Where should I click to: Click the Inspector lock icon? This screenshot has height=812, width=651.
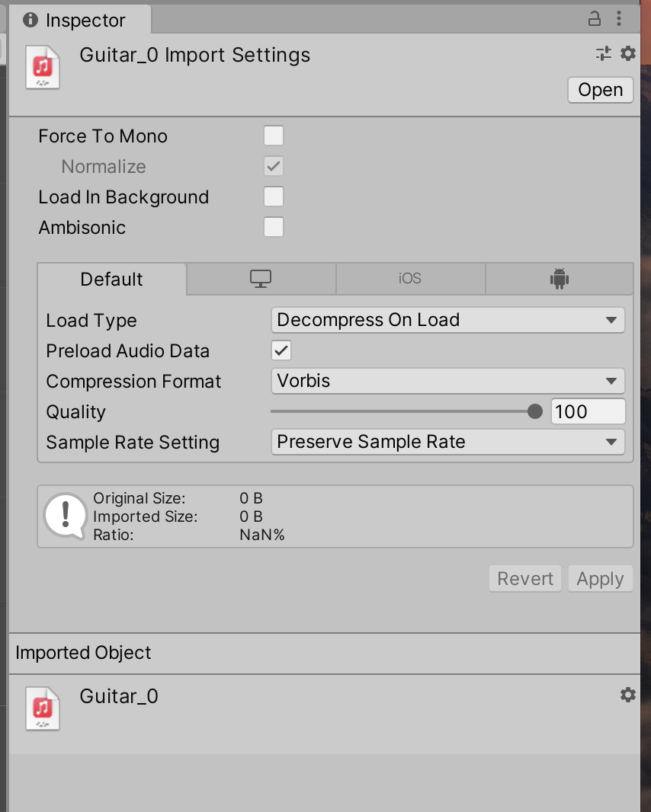click(x=595, y=20)
